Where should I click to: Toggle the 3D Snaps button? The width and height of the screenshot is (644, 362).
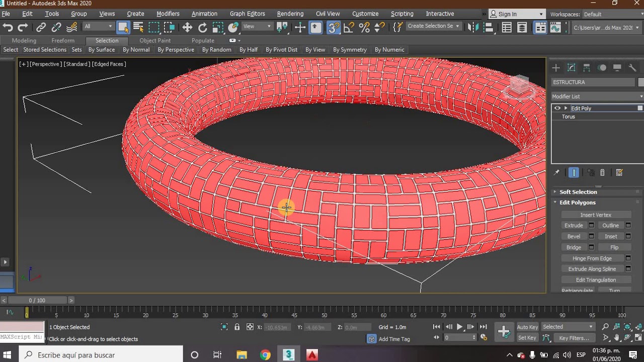pos(334,28)
